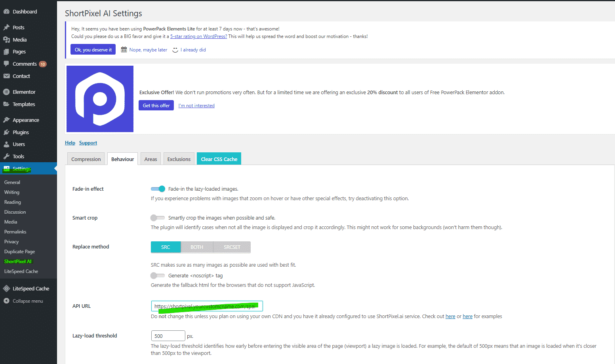The image size is (615, 364).
Task: Open Writing settings submenu item
Action: pyautogui.click(x=12, y=192)
